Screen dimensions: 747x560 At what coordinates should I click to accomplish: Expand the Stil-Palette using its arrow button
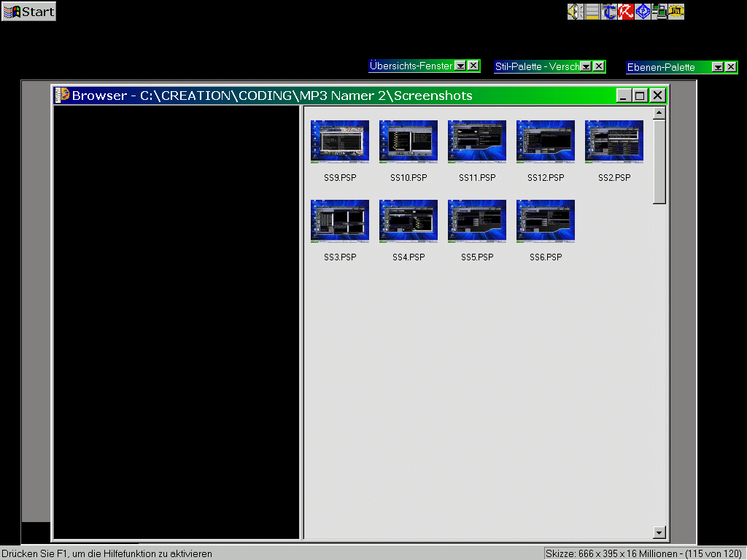tap(586, 66)
